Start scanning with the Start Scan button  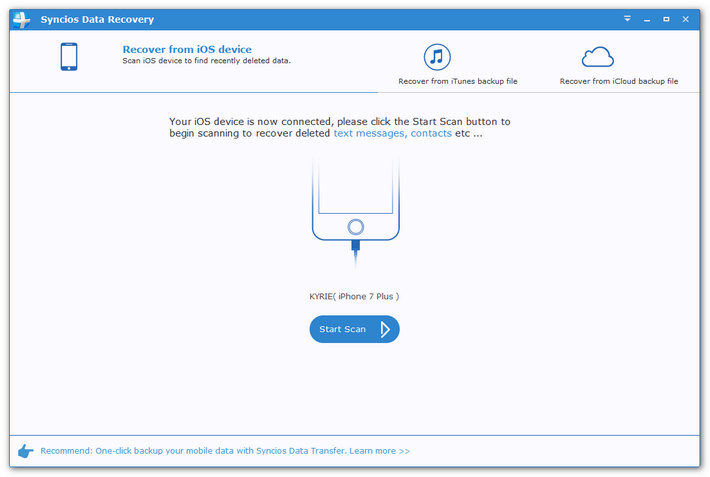pos(355,329)
